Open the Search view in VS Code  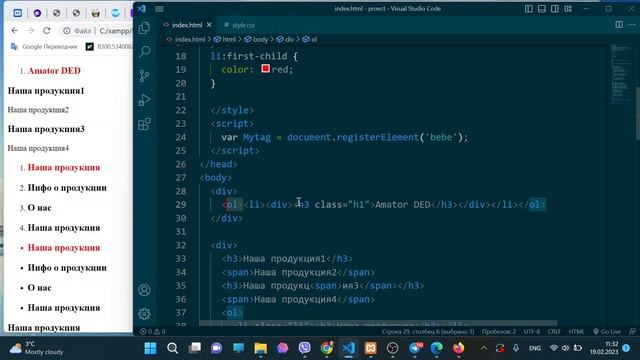point(144,51)
